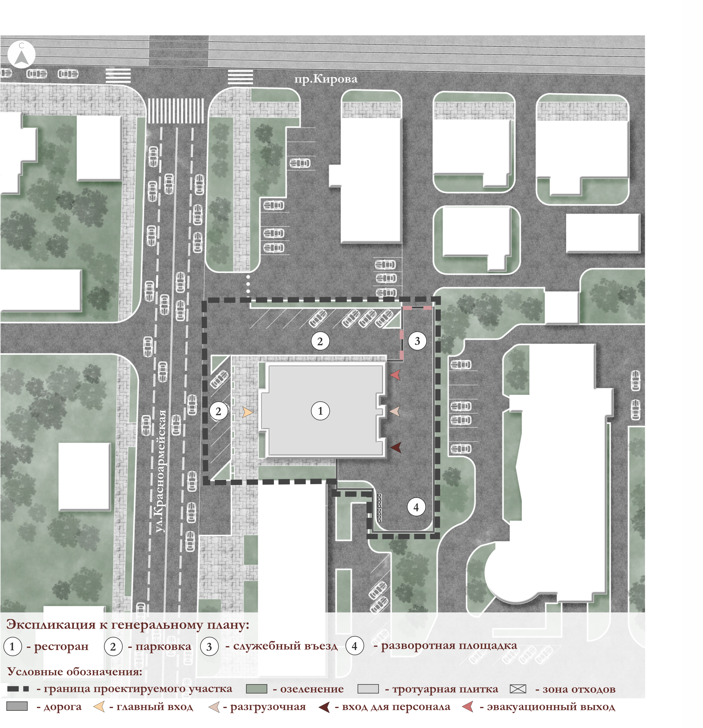Click the Экспликация к генеральному плану heading
This screenshot has width=703, height=728.
[x=127, y=625]
